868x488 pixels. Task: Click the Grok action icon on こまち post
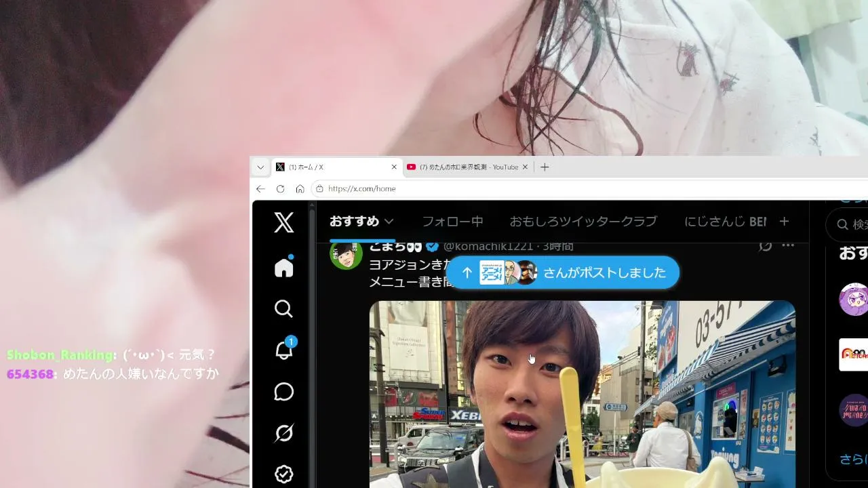pyautogui.click(x=766, y=245)
